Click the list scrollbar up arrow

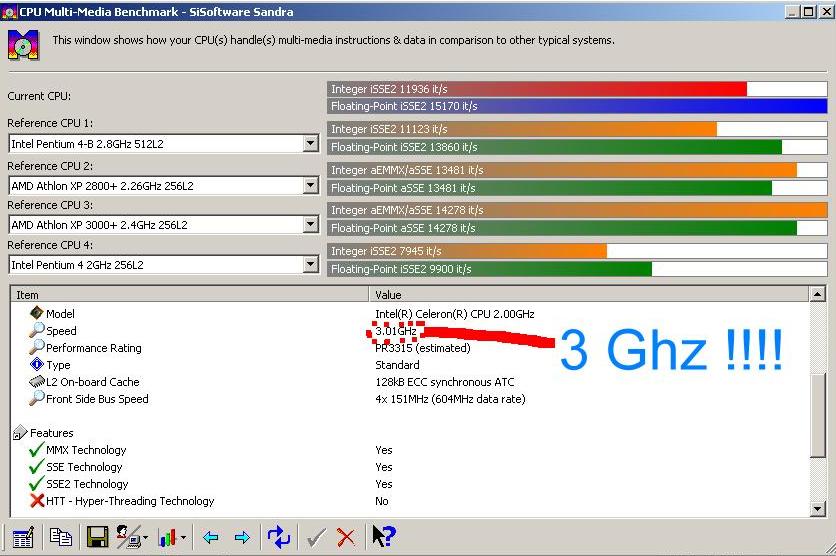[x=817, y=294]
